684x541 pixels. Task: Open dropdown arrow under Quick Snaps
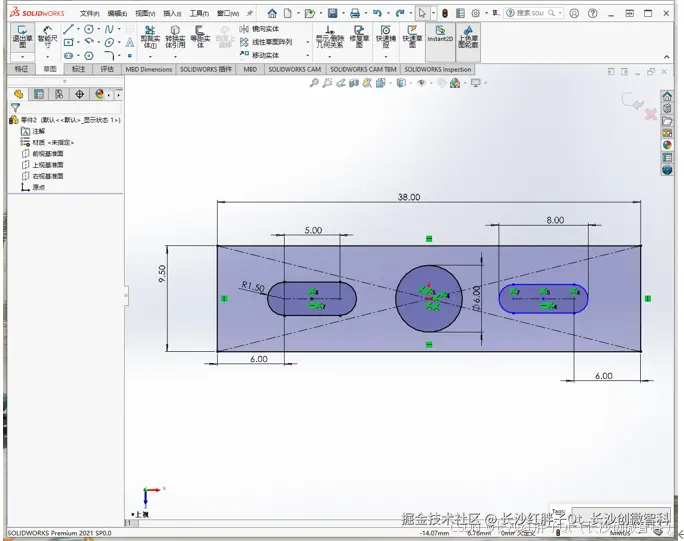pos(386,57)
